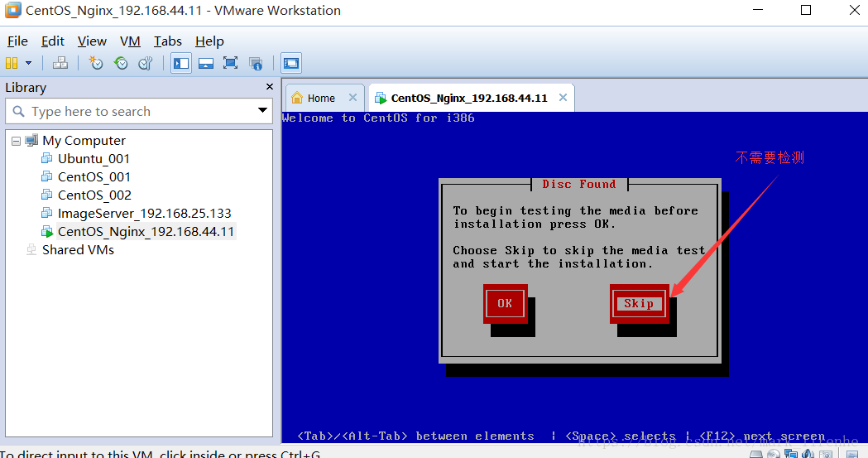Image resolution: width=868 pixels, height=458 pixels.
Task: Click the Ubuntu_001 VM icon
Action: pos(47,158)
